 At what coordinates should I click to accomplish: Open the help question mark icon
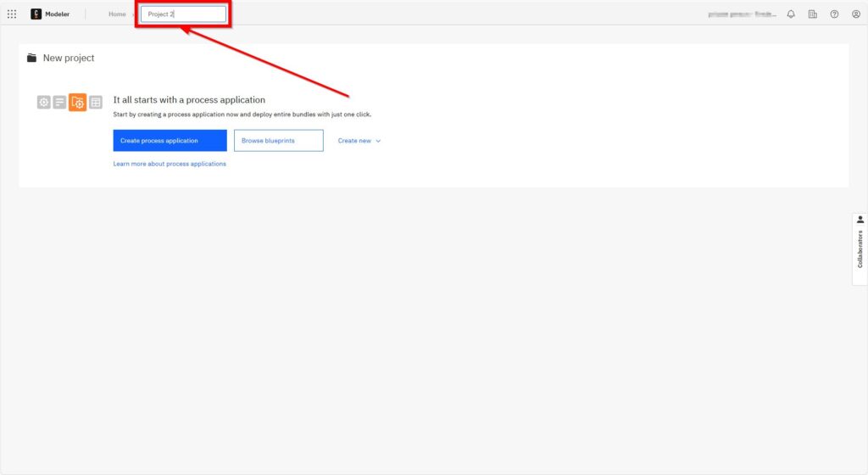(834, 14)
